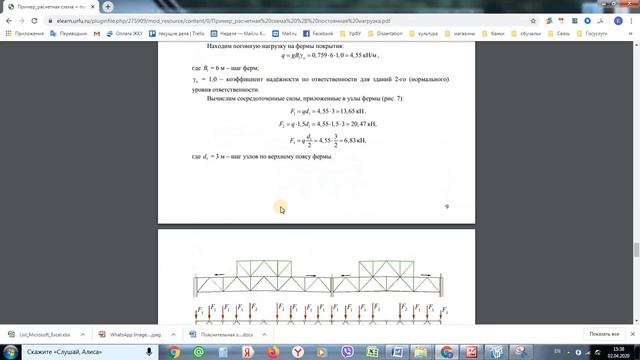Select the PDF document browser tab
This screenshot has width=640, height=360.
pyautogui.click(x=51, y=7)
